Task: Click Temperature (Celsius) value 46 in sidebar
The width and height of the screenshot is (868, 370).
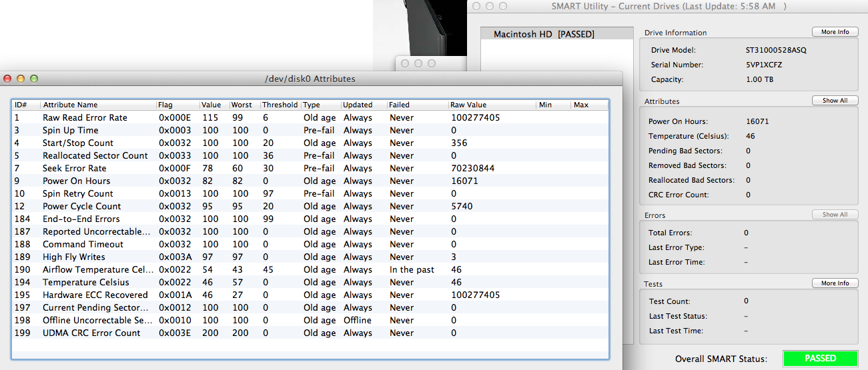Action: [751, 136]
